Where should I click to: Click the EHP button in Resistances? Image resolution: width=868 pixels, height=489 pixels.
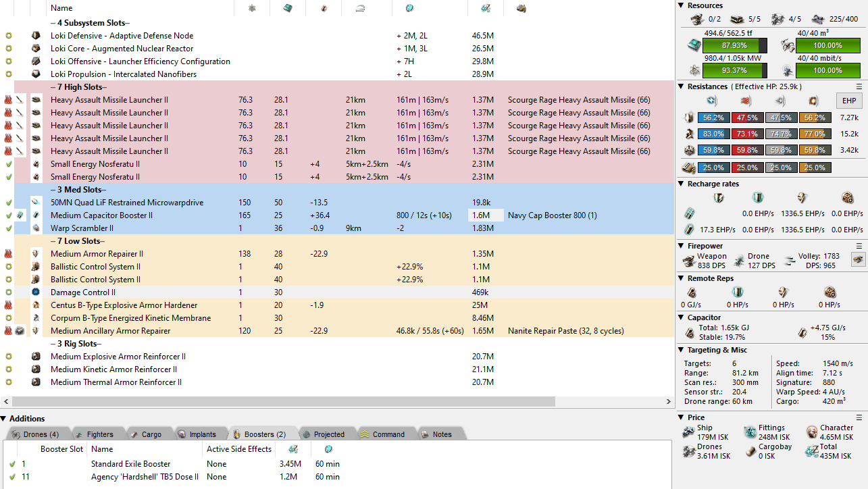click(848, 101)
